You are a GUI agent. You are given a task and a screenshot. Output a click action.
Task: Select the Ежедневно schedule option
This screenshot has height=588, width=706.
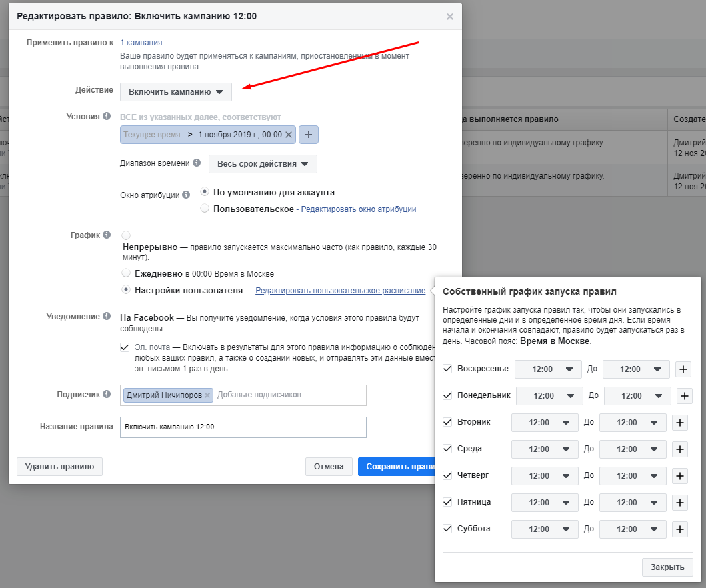(x=126, y=273)
